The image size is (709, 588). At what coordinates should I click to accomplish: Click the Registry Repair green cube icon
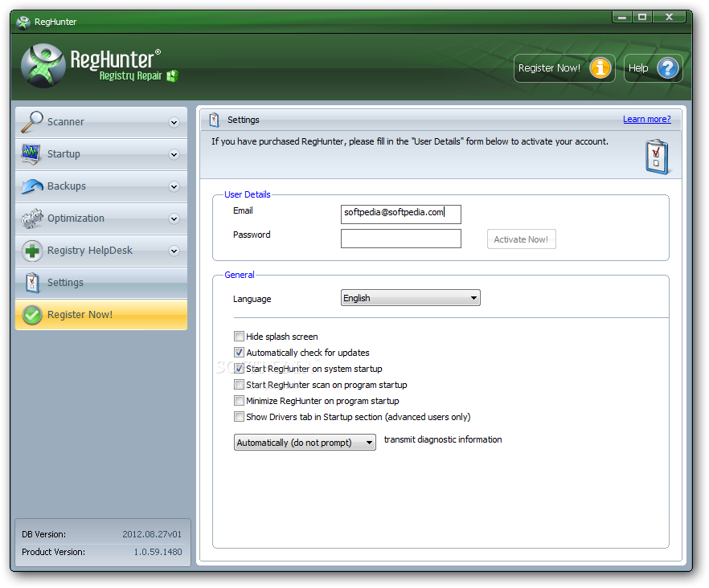172,76
